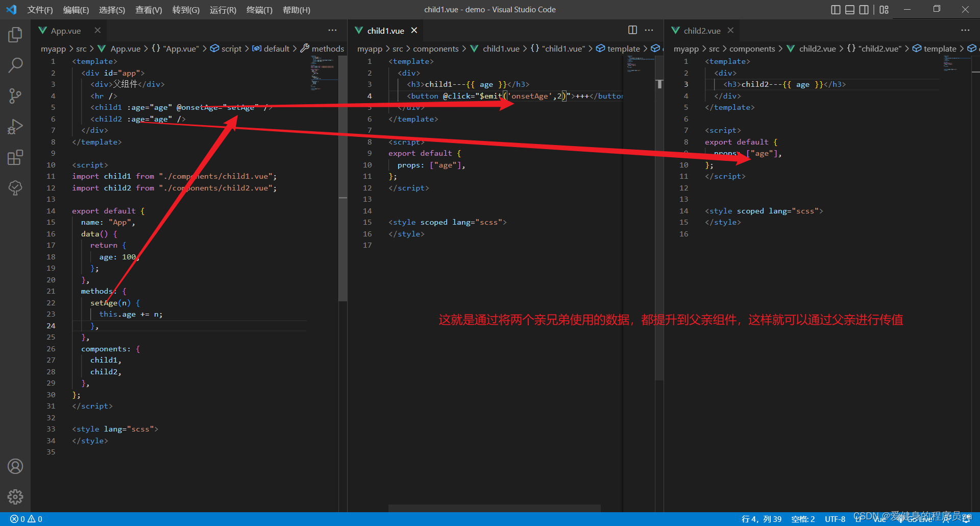This screenshot has width=980, height=526.
Task: Click 'import child2 from' line in App.vue
Action: pyautogui.click(x=174, y=188)
